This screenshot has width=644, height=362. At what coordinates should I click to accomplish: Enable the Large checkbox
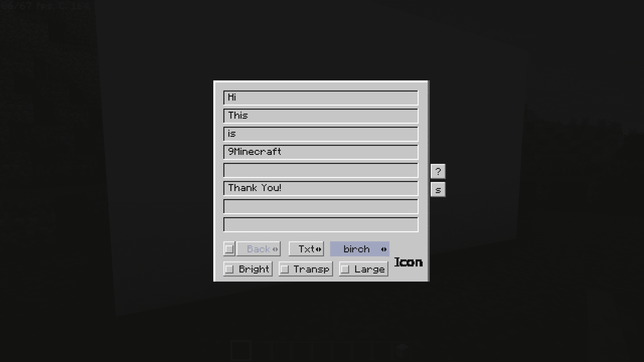pyautogui.click(x=345, y=269)
